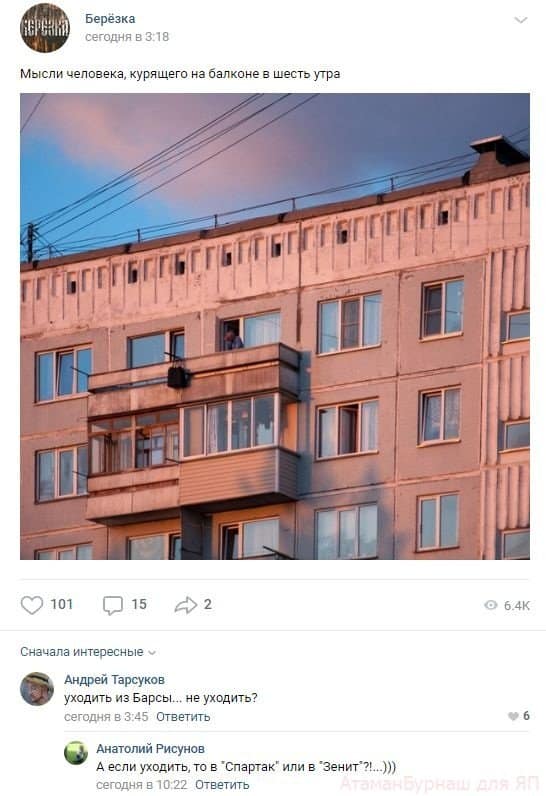Expand the post options chevron menu

tap(521, 20)
